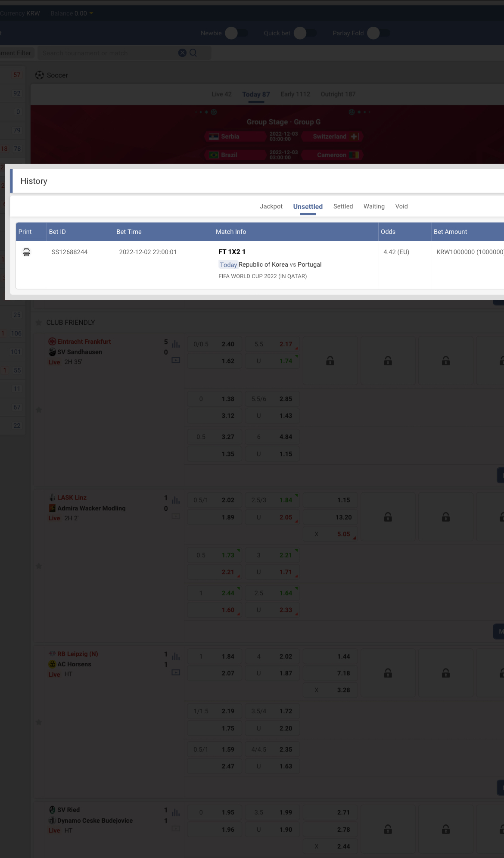504x858 pixels.
Task: Click AC Horsens team name
Action: [x=74, y=664]
